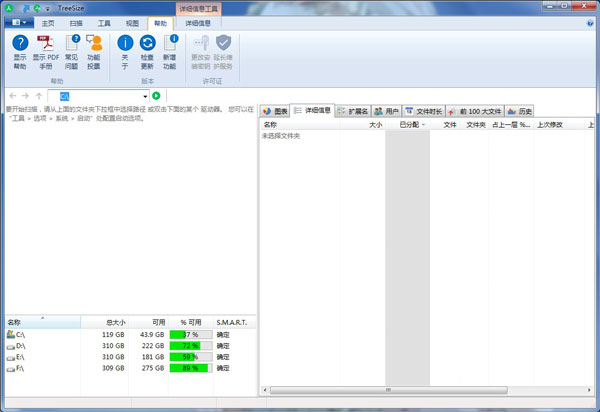Click the S.M.A.R.T. column header

click(x=233, y=322)
